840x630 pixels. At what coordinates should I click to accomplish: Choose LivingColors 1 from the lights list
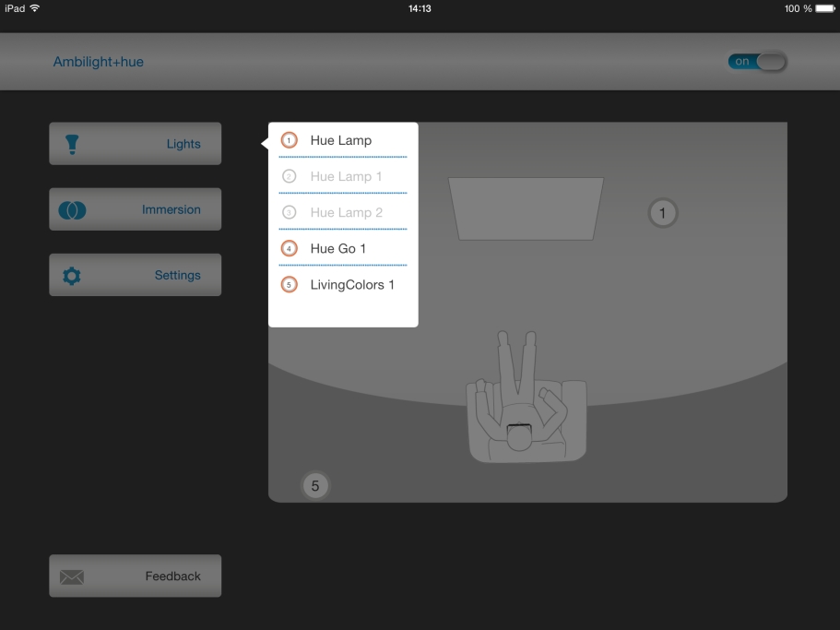click(352, 285)
